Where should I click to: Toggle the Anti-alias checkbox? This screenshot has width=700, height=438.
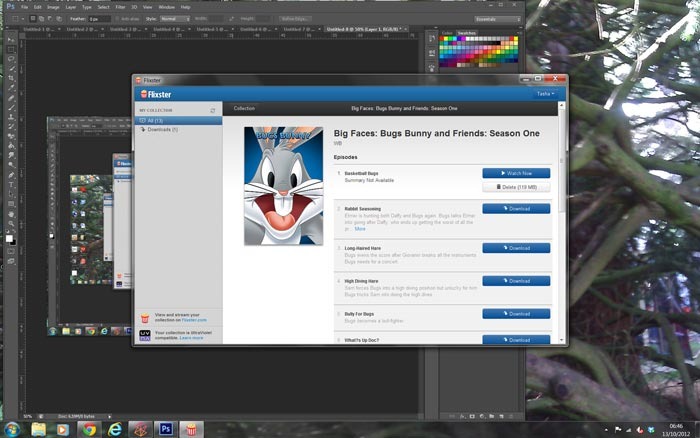[118, 19]
